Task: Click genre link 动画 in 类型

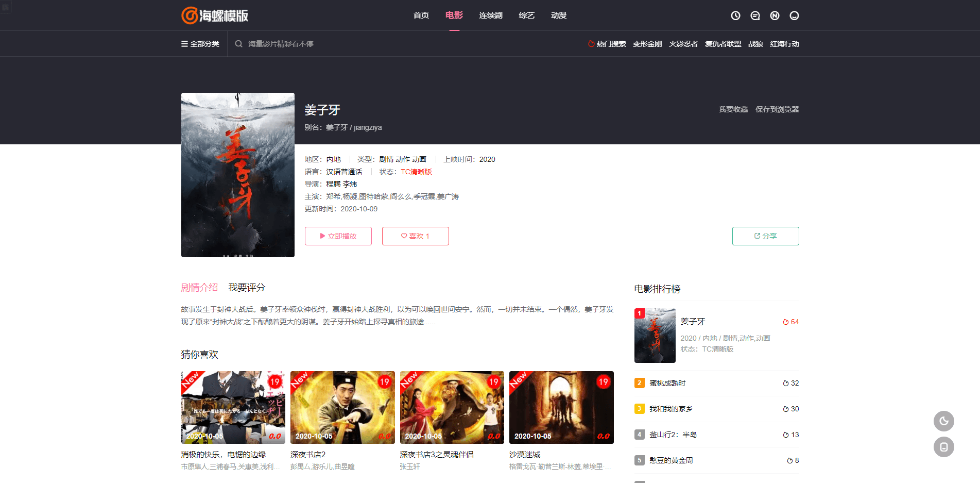Action: [419, 159]
